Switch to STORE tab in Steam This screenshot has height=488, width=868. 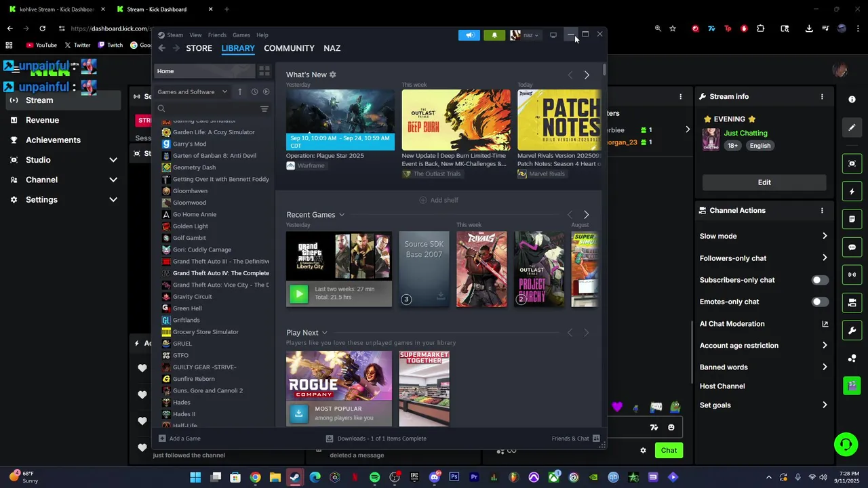click(199, 48)
